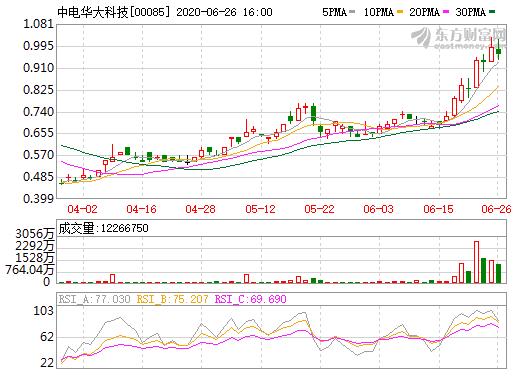Click the last green volume bar
The image size is (520, 376).
click(498, 273)
